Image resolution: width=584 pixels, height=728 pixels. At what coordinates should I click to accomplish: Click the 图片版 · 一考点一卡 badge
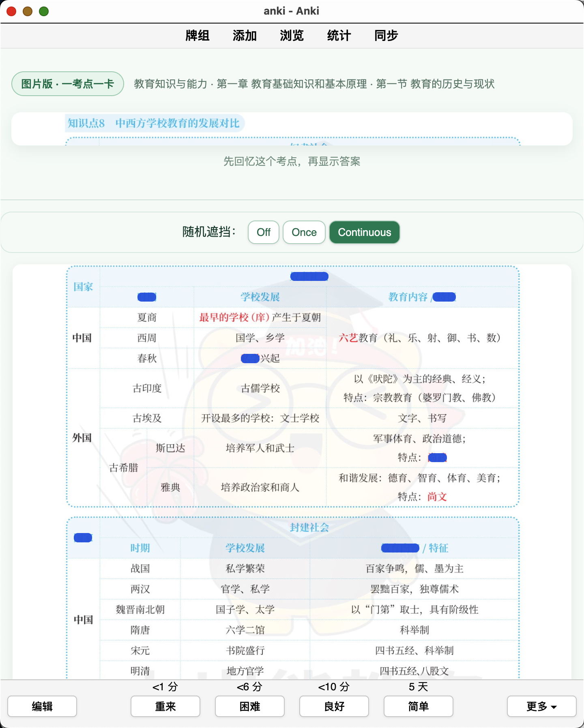[x=68, y=84]
